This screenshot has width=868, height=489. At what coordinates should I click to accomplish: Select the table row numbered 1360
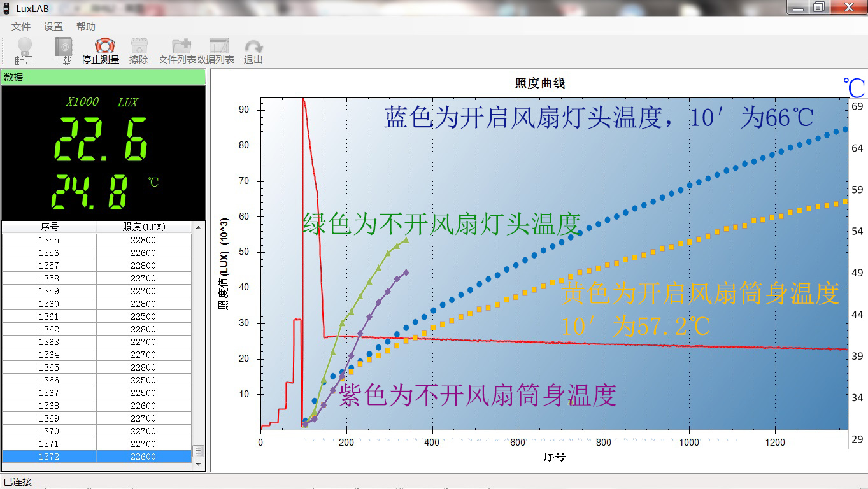97,304
